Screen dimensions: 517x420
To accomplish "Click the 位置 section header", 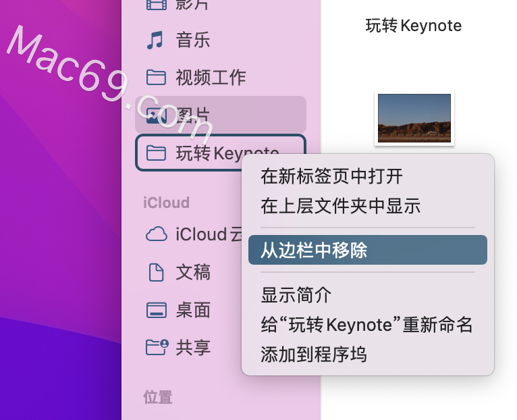I will pyautogui.click(x=158, y=397).
